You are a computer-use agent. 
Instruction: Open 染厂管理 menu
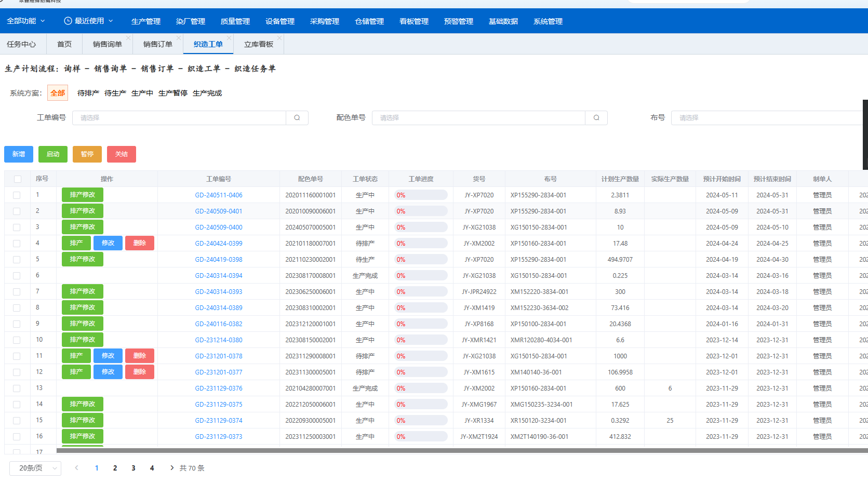[x=191, y=21]
